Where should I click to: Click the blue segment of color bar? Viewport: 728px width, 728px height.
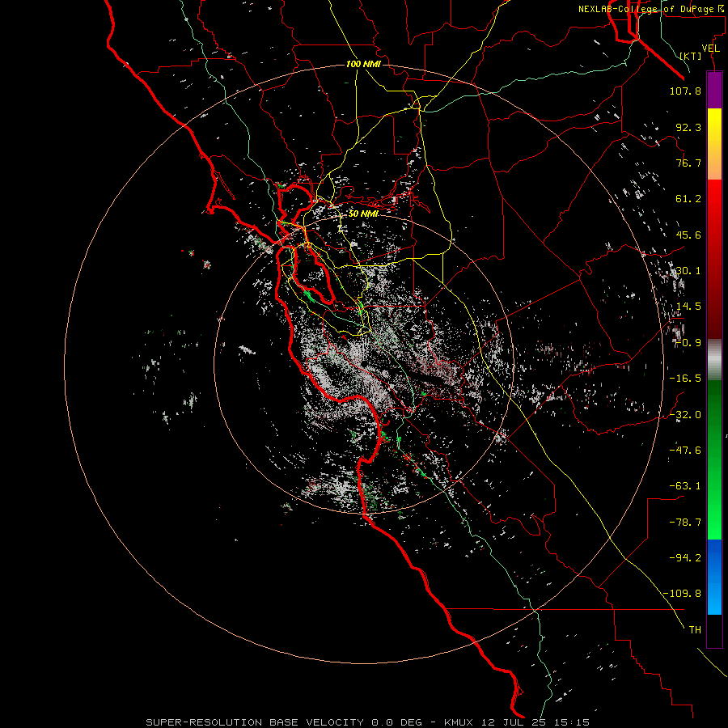(714, 577)
